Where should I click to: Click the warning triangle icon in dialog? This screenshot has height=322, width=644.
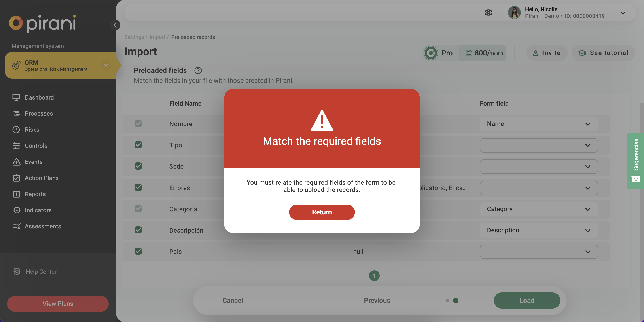[x=322, y=121]
